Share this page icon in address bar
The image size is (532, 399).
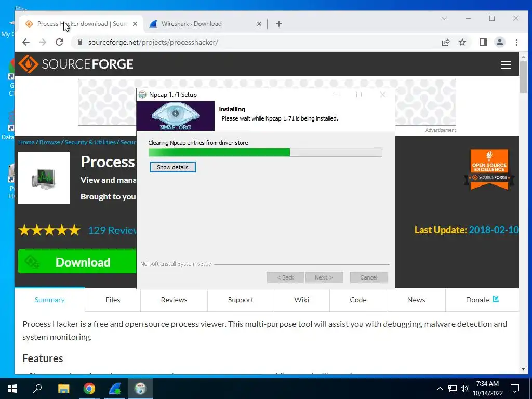click(x=446, y=42)
